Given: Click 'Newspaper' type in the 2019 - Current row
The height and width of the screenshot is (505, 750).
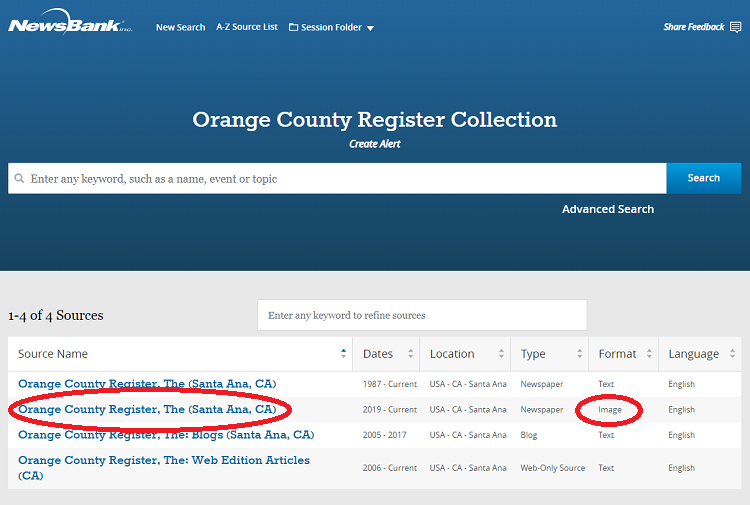Looking at the screenshot, I should tap(541, 410).
